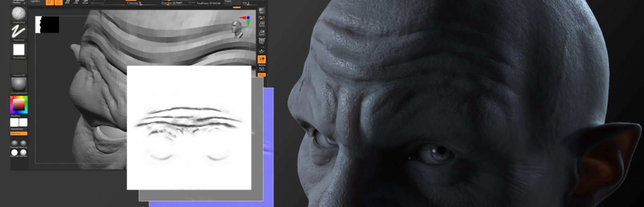The height and width of the screenshot is (207, 644).
Task: Choose the SkinShade material sphere
Action: [x=23, y=152]
